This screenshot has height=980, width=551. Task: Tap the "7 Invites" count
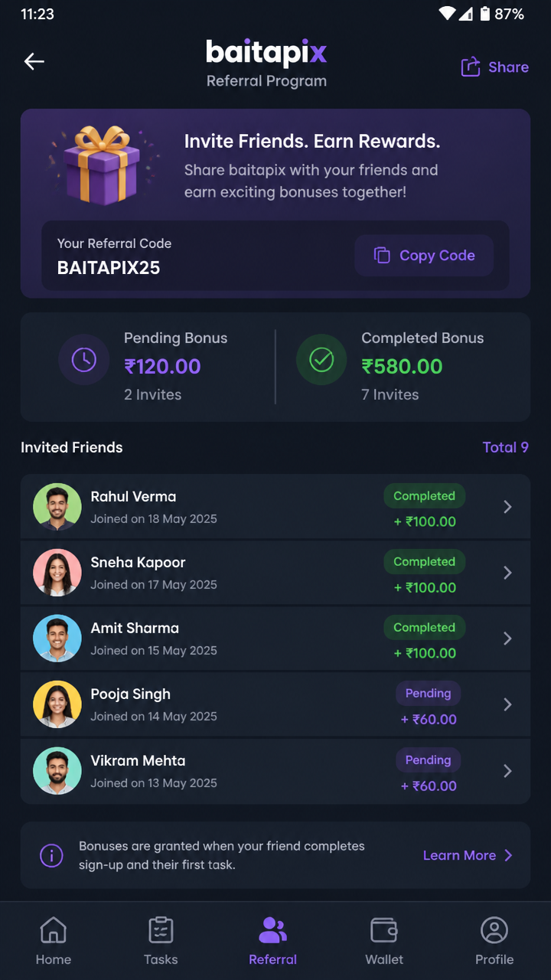pyautogui.click(x=390, y=394)
